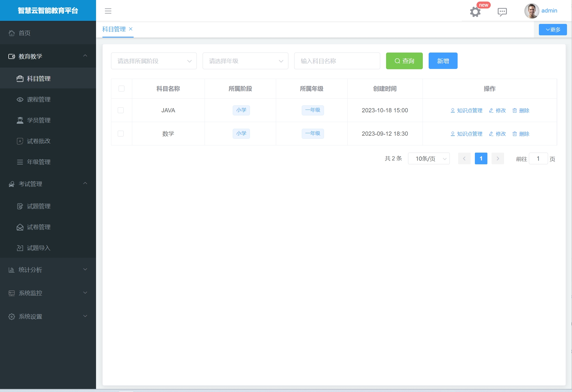572x392 pixels.
Task: Check the checkbox for JAVA row
Action: click(x=121, y=110)
